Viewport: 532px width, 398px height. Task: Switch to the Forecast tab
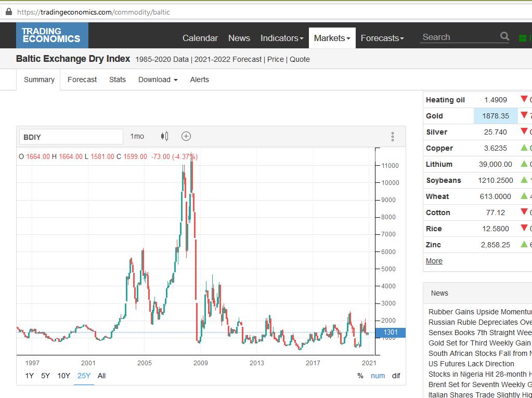(x=82, y=79)
